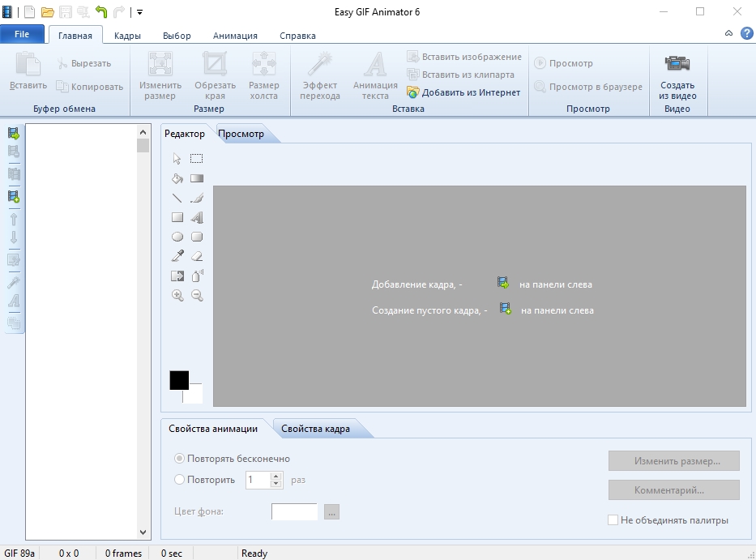Open the quick access toolbar dropdown arrow
The image size is (756, 560).
(x=140, y=12)
